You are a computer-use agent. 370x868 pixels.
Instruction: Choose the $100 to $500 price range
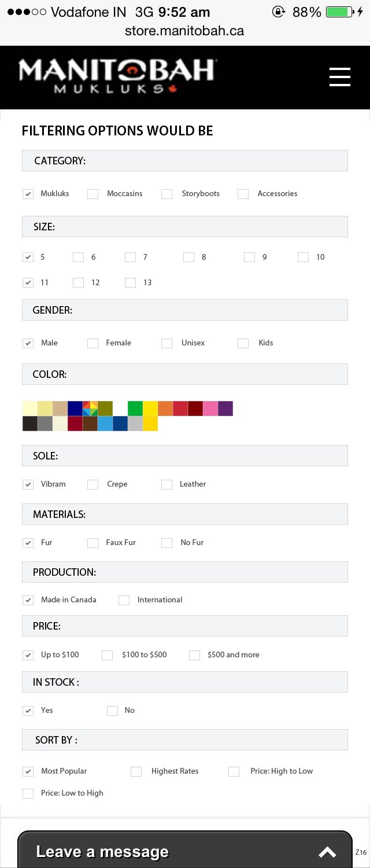coord(107,655)
